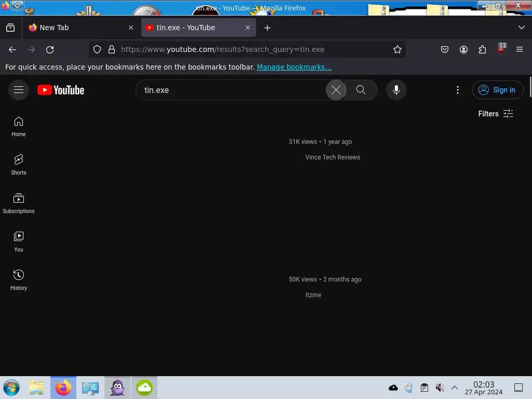Go back to the previous page
The height and width of the screenshot is (399, 532).
point(12,49)
